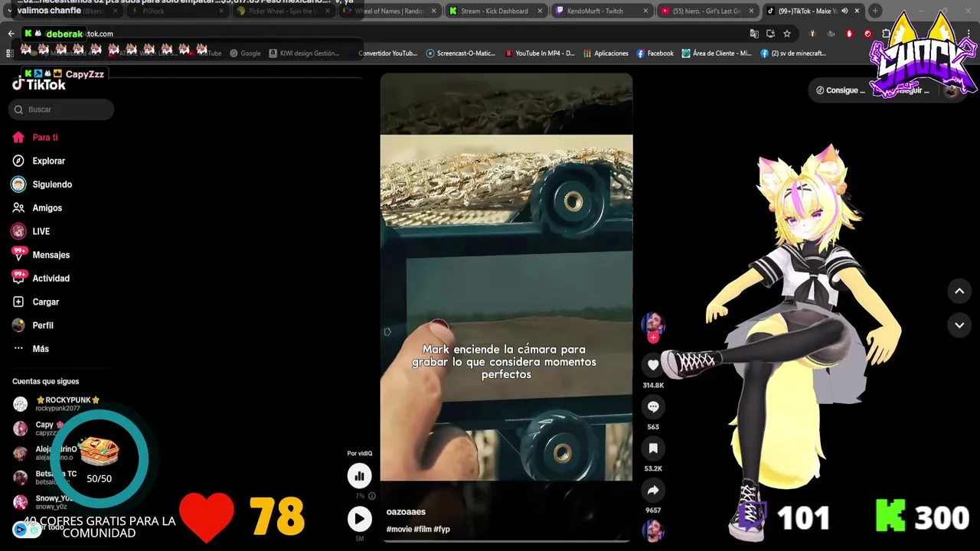Image resolution: width=980 pixels, height=551 pixels.
Task: Click the translate page icon
Action: click(754, 34)
